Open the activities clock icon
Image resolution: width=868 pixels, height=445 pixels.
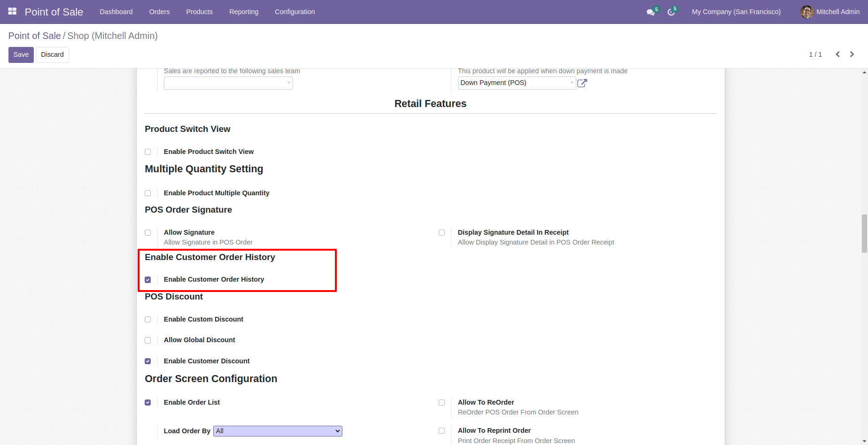tap(671, 12)
